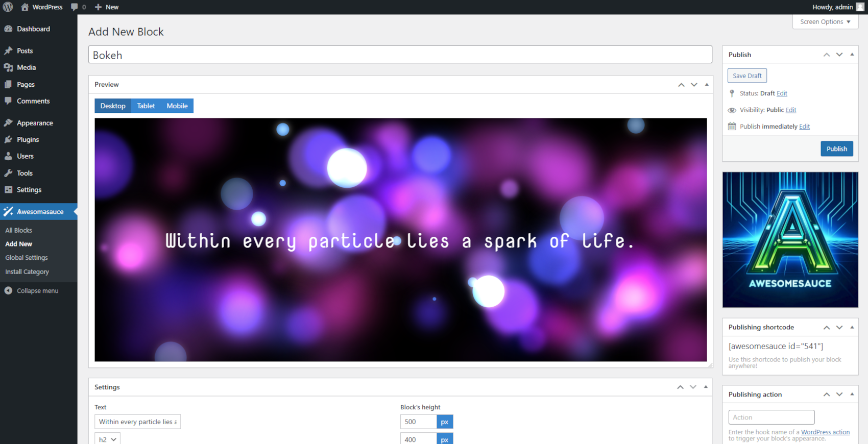Move Settings panel up
Screen dimensions: 868x444
[680, 387]
